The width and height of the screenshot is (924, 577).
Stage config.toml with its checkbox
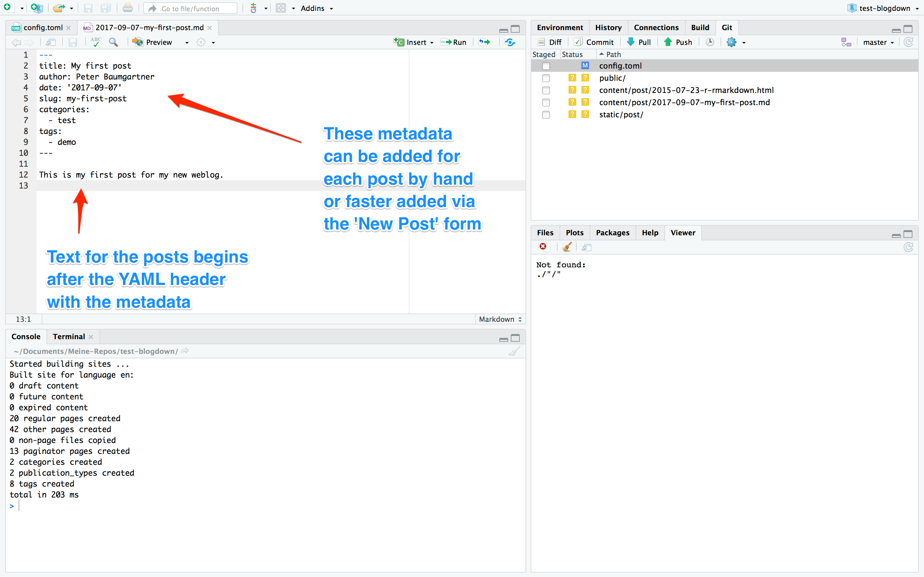[x=546, y=66]
